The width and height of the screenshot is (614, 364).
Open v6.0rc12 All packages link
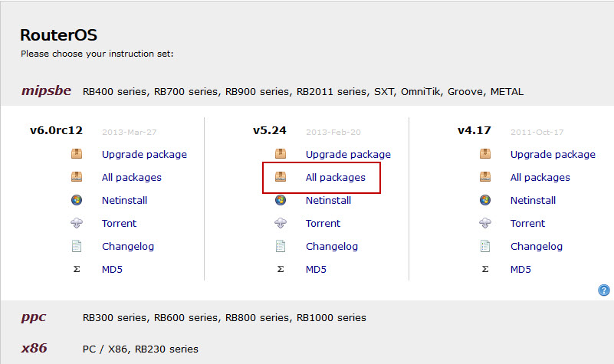[x=132, y=178]
